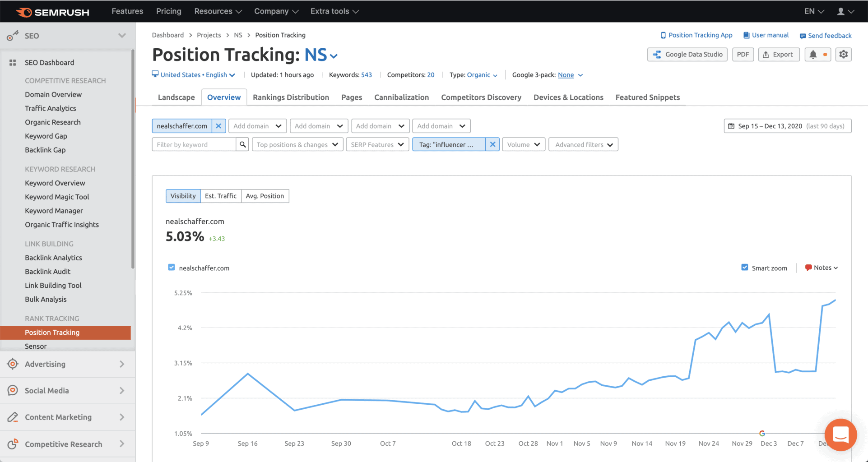868x462 pixels.
Task: Switch to the Landscape tab
Action: click(x=176, y=97)
